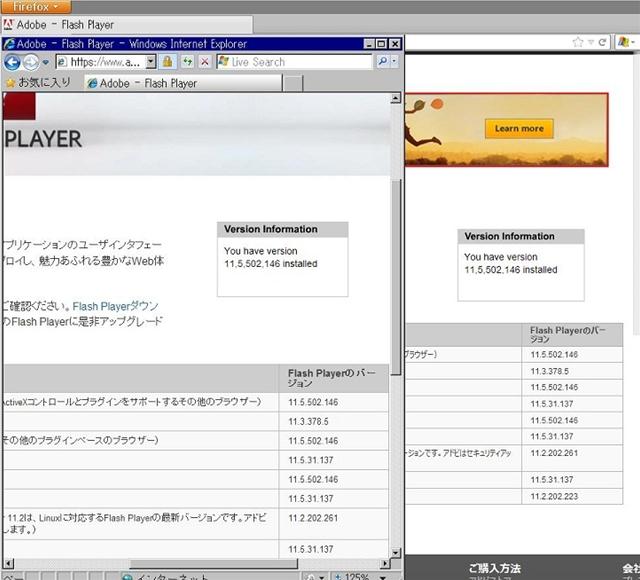Open the search provider dropdown in IE
Screen dimensions: 640x580
[x=394, y=61]
